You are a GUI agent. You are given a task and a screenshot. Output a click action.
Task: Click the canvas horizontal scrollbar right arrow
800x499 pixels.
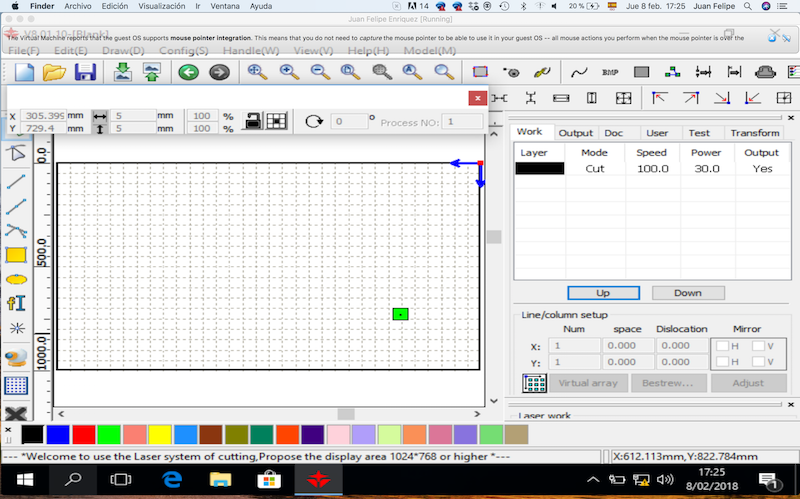click(x=477, y=414)
